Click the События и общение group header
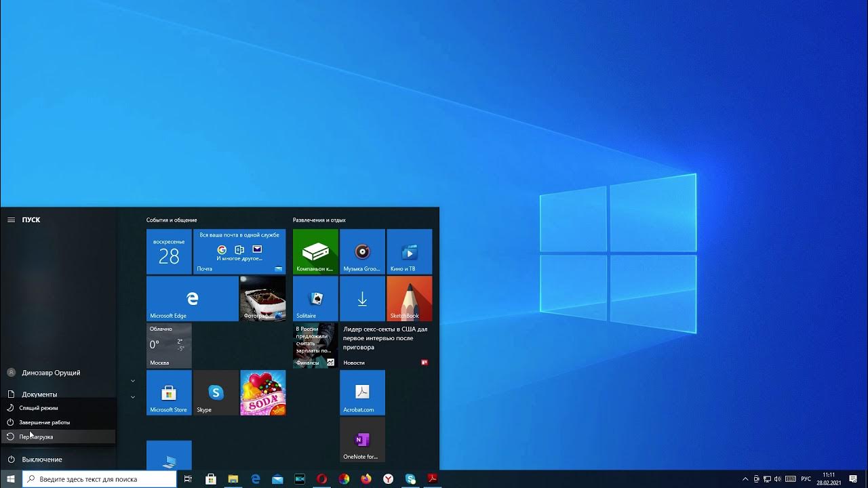Screen dimensions: 868x488 (x=172, y=220)
